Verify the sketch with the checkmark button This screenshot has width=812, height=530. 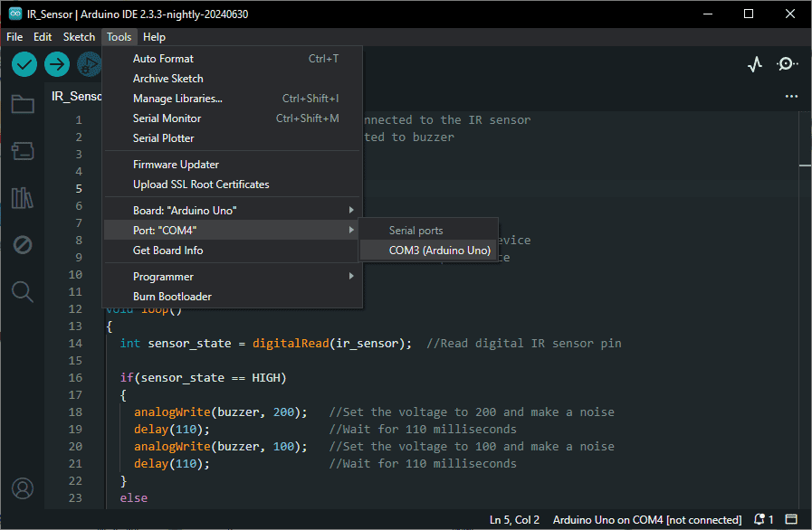tap(24, 64)
